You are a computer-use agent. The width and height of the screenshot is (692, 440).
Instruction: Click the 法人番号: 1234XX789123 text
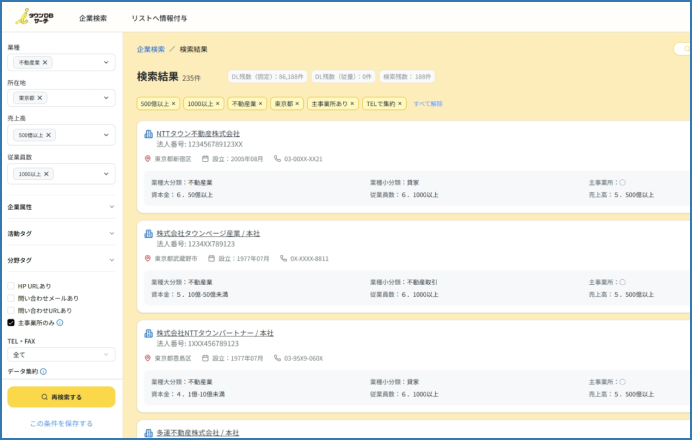[x=196, y=244]
